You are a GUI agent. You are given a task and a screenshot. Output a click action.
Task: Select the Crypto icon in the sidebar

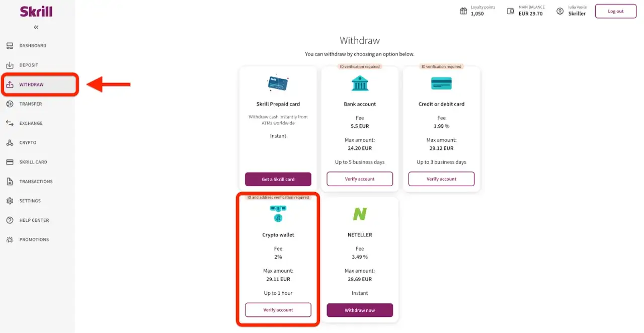point(11,142)
